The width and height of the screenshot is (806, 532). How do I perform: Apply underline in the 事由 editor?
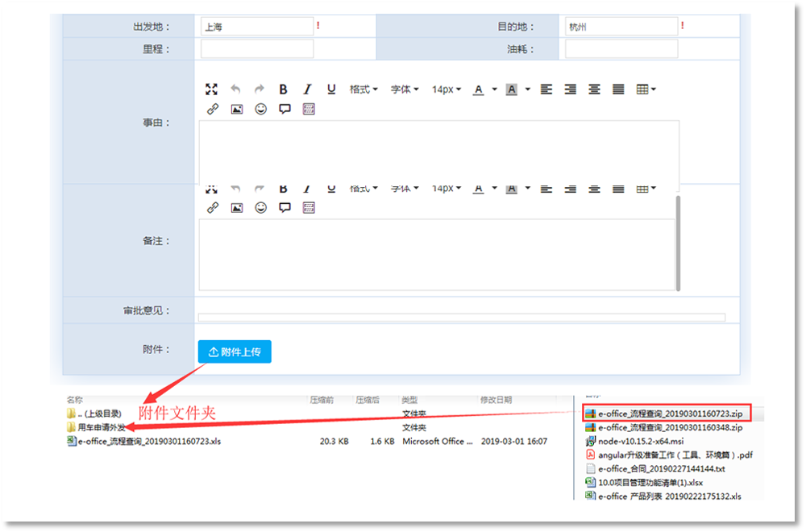coord(331,89)
